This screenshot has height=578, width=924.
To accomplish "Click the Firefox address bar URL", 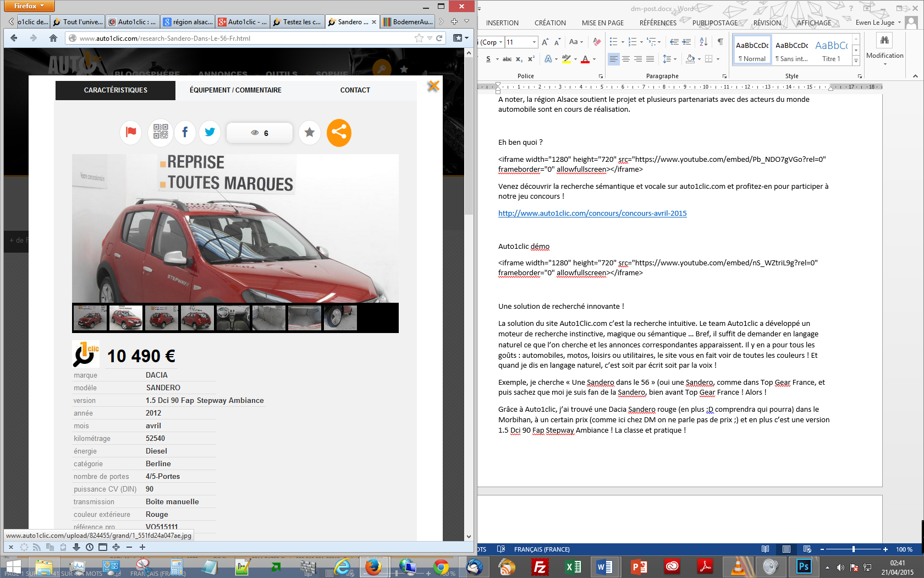I will pos(164,39).
